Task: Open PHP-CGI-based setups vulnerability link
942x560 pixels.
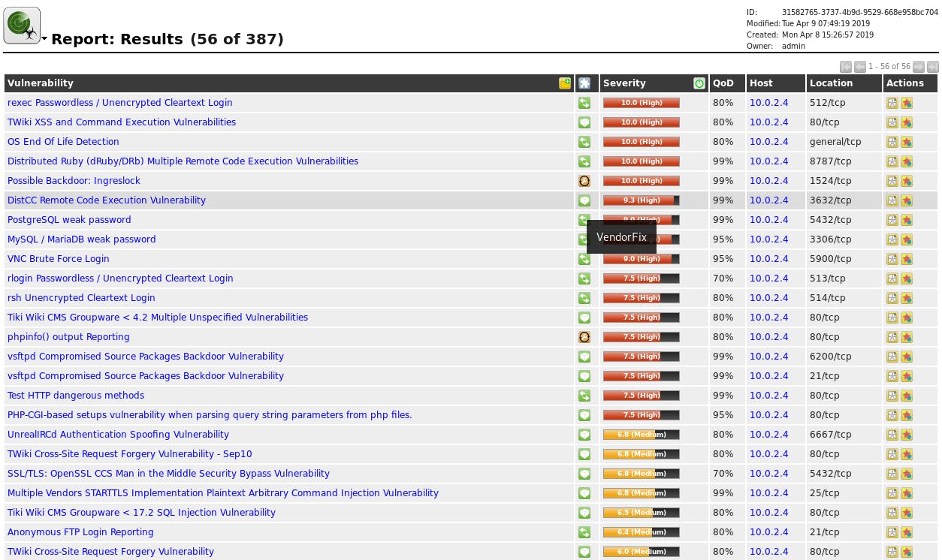Action: coord(210,415)
